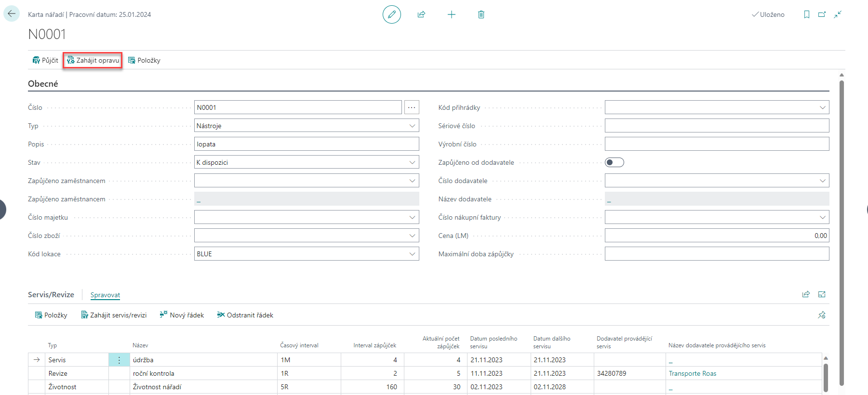Toggle Zapůjčeno od dodavatele switch
This screenshot has height=395, width=868.
click(614, 162)
